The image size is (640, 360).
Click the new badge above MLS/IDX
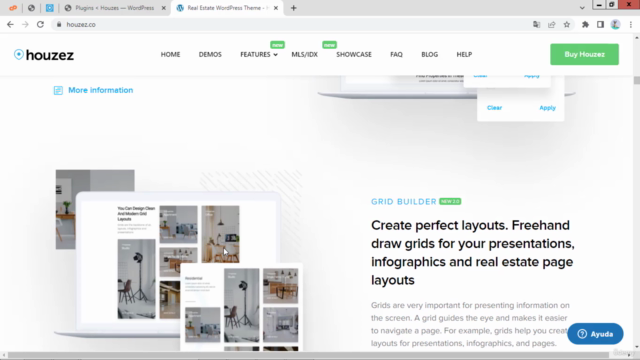coord(329,45)
